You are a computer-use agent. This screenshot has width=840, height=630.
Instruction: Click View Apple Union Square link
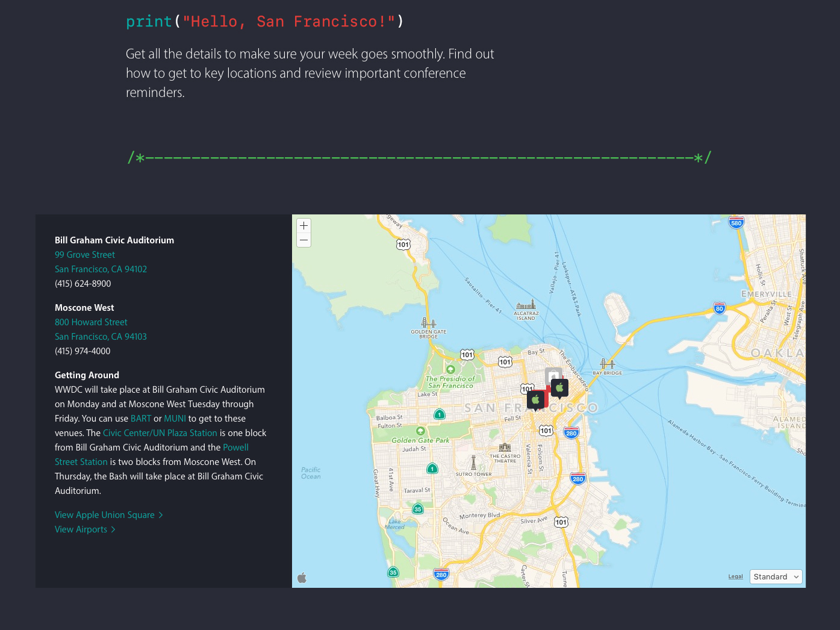(x=109, y=515)
